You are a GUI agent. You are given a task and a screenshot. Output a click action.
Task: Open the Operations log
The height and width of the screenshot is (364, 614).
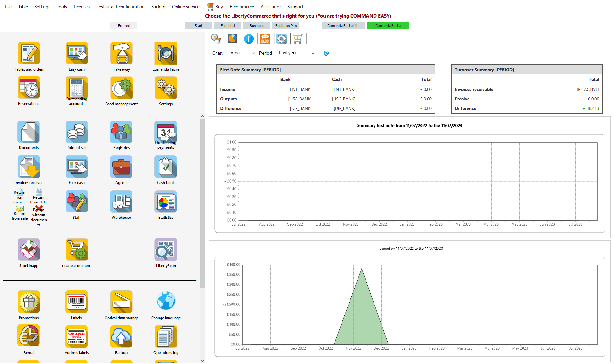pos(166,336)
